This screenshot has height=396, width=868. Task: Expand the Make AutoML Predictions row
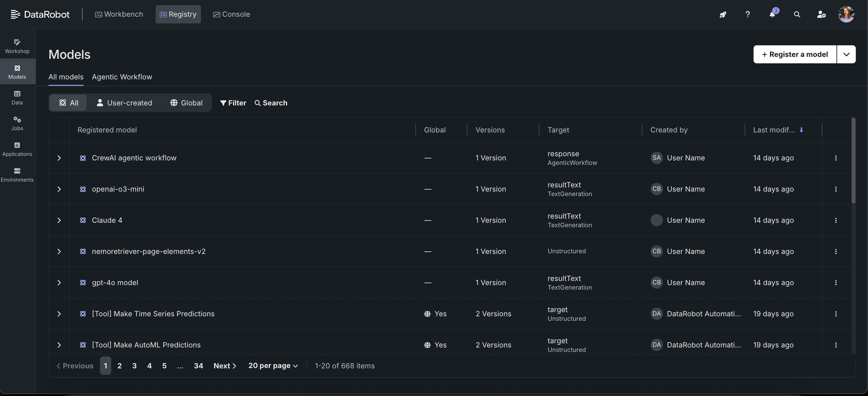59,345
